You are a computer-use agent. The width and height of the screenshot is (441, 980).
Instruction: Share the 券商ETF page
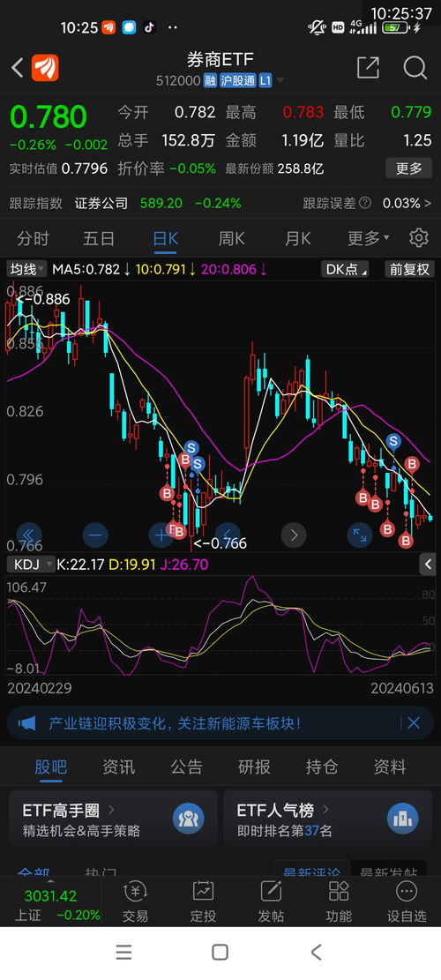[x=368, y=68]
